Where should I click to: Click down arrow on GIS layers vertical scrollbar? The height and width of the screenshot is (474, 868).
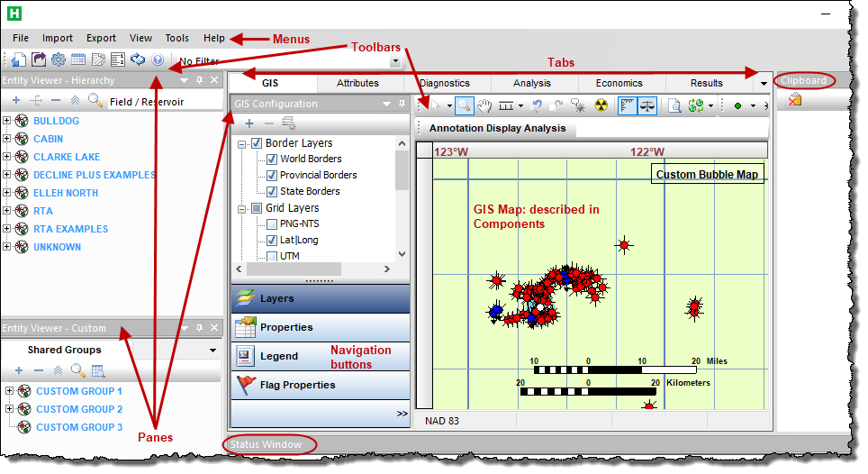coord(402,254)
